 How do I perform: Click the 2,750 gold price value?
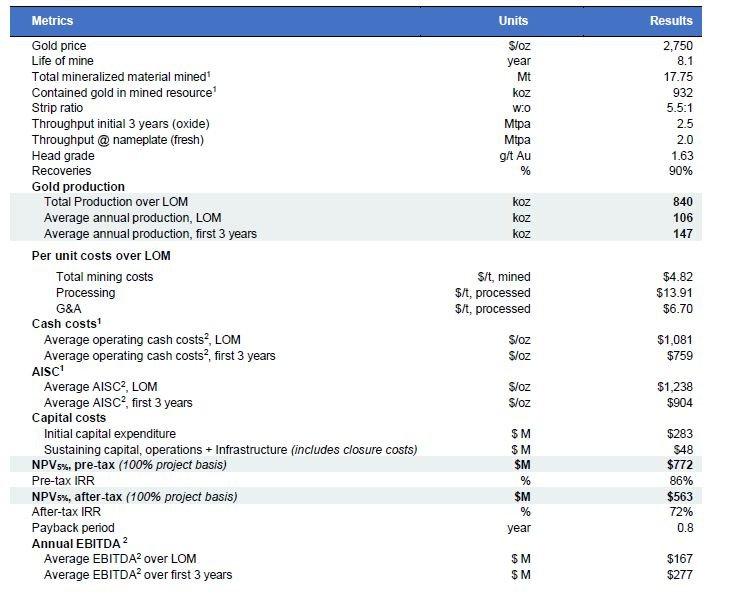677,46
